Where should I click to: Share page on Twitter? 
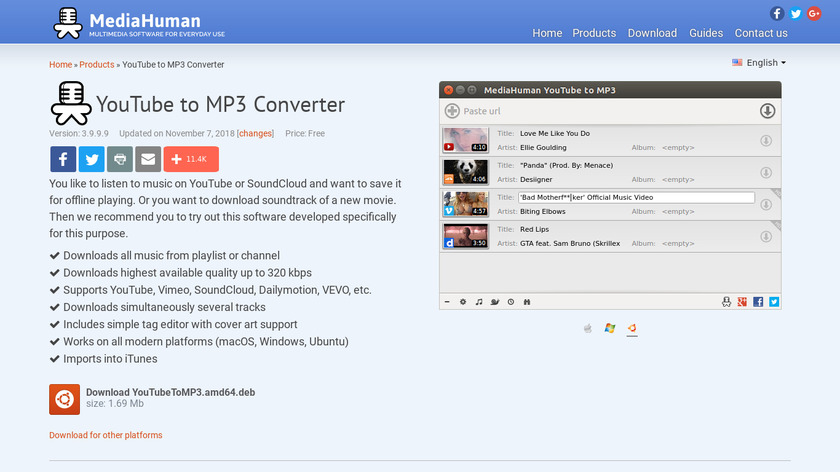(92, 159)
